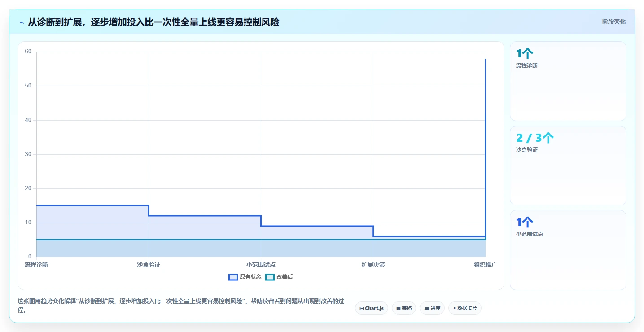The image size is (644, 332).
Task: Click the 2 / 3个 card value
Action: pos(535,138)
